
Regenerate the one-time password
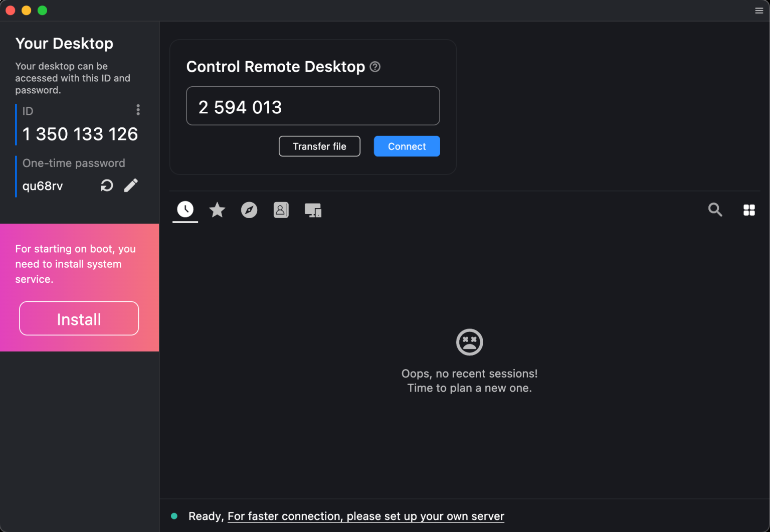[107, 185]
